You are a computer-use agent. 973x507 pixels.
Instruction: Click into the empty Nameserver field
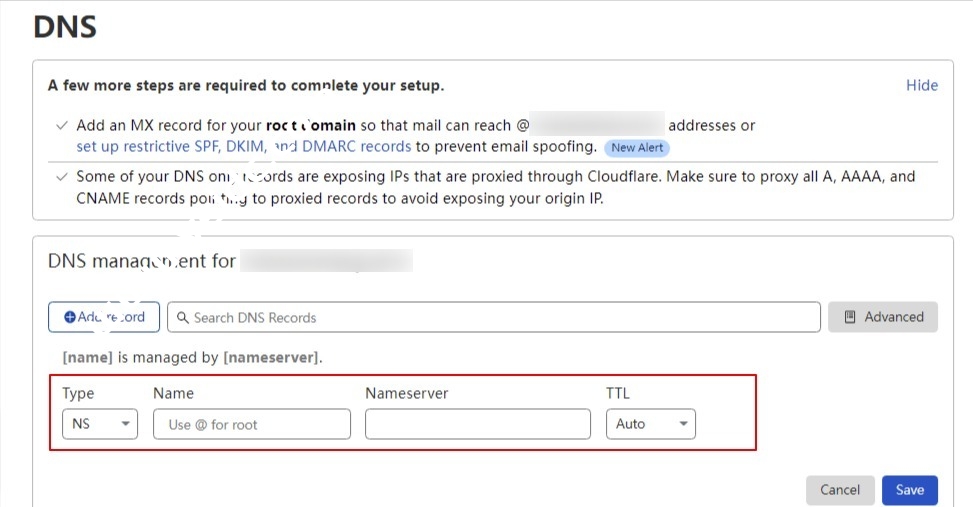coord(478,424)
